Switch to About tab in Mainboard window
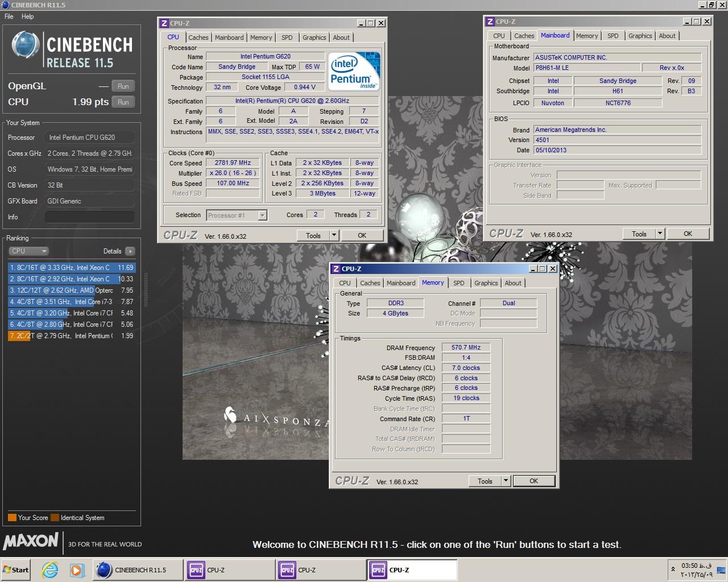The width and height of the screenshot is (728, 582). coord(667,36)
